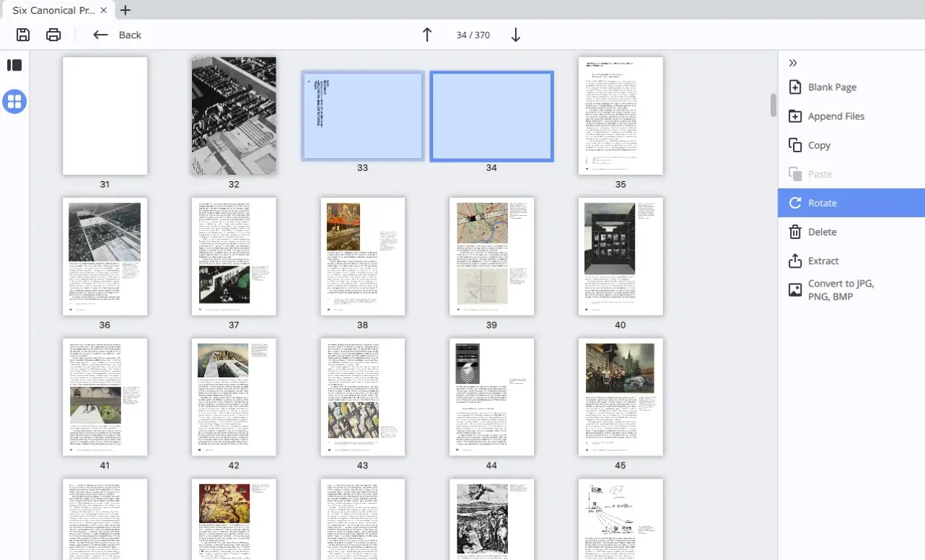Go to the next page with down arrow
The image size is (925, 560).
pos(515,34)
